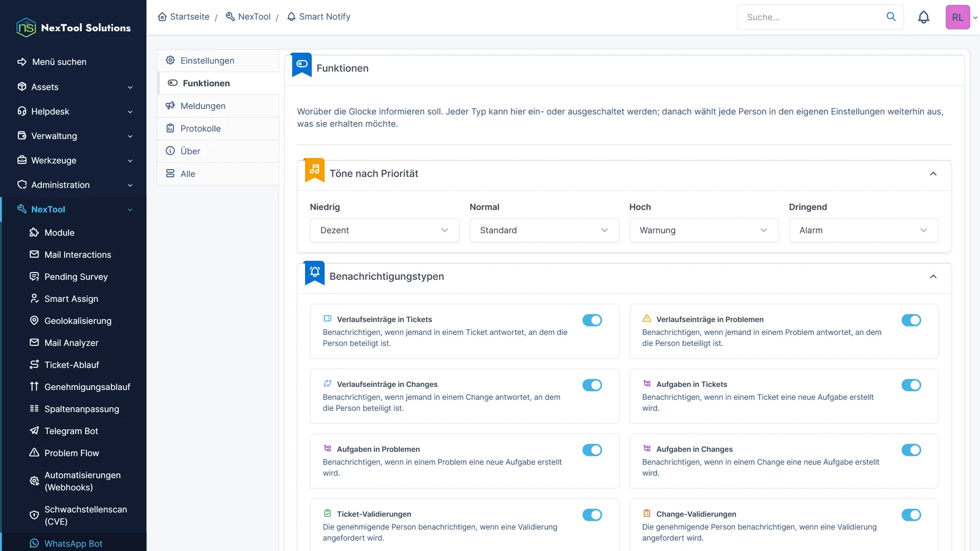The width and height of the screenshot is (980, 551).
Task: Click the Telegram Bot paper-plane icon
Action: click(x=34, y=430)
